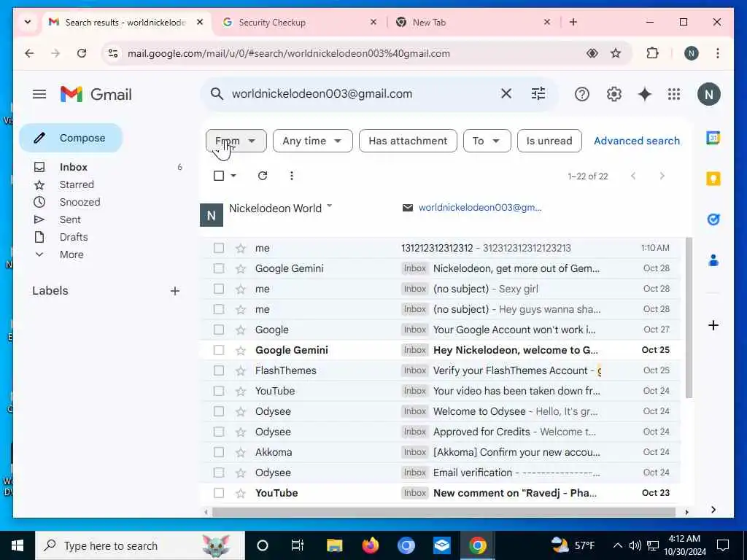Open Google Keep side panel icon
This screenshot has height=560, width=747.
pos(713,179)
